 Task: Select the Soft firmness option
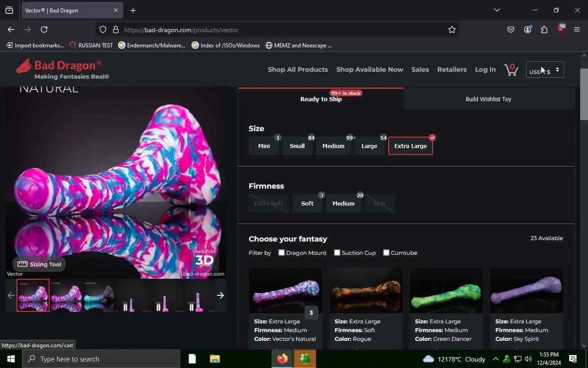(x=307, y=203)
